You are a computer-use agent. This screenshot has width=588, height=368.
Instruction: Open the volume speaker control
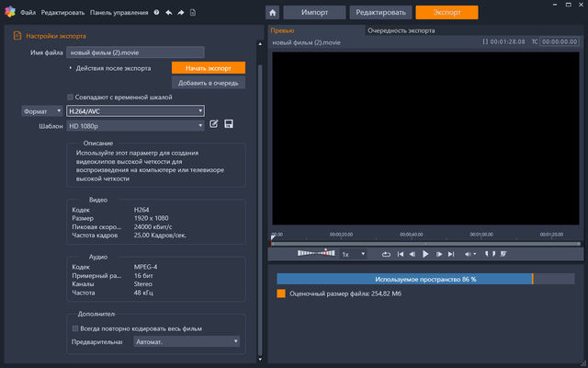(469, 254)
